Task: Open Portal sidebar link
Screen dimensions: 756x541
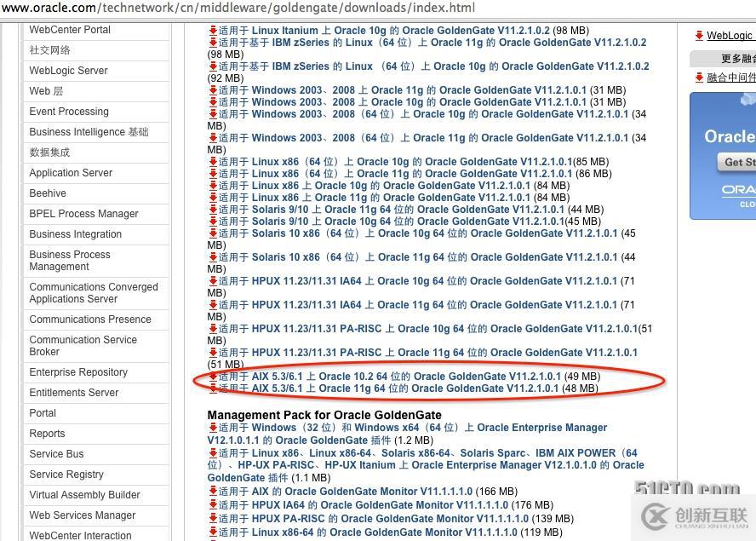Action: (x=43, y=413)
